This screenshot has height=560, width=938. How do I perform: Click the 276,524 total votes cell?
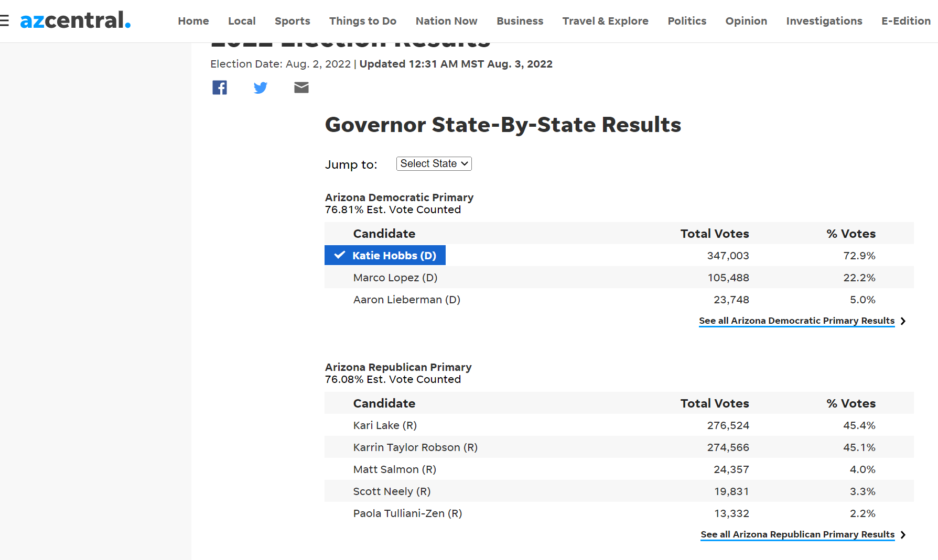point(728,425)
